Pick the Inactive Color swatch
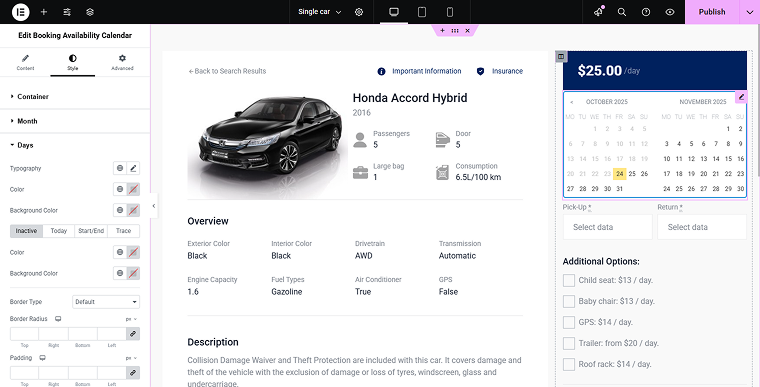Viewport: 760px width, 387px height. (x=133, y=252)
